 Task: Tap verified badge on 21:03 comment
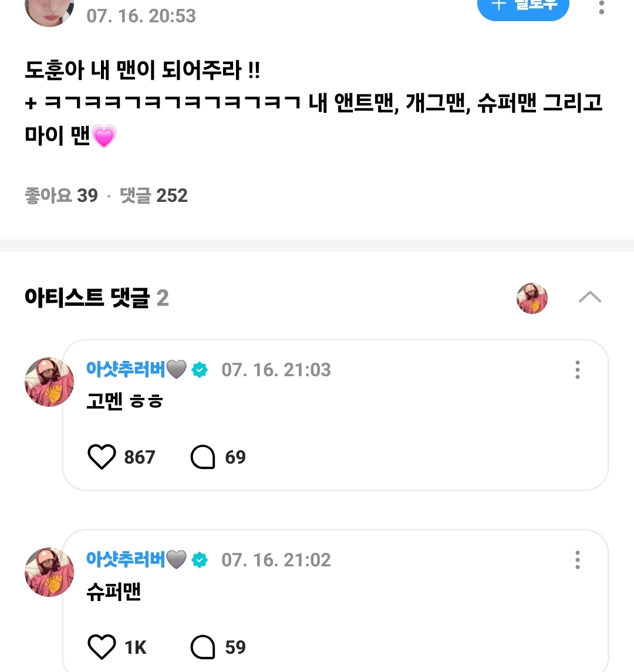pos(200,370)
